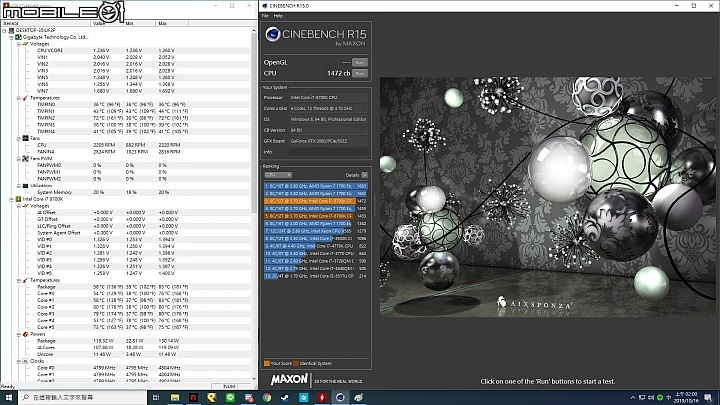Click the Powers flame icon

pyautogui.click(x=25, y=334)
